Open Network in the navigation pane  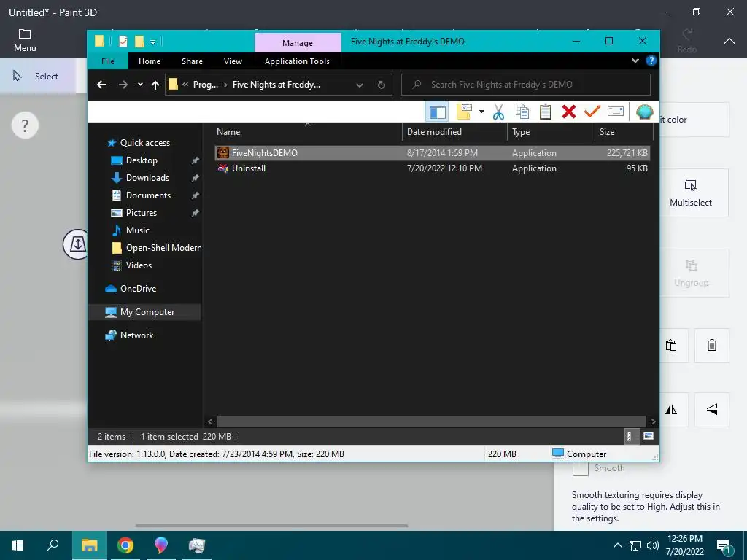tap(136, 335)
